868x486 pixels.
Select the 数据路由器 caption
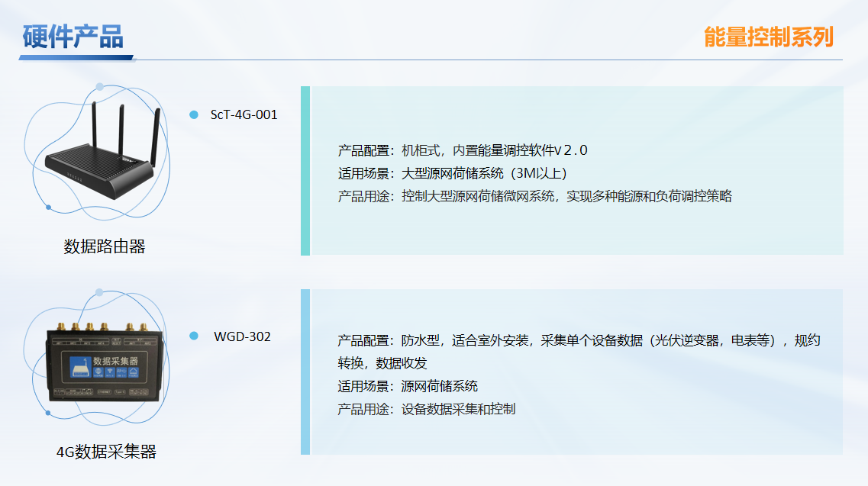point(105,246)
